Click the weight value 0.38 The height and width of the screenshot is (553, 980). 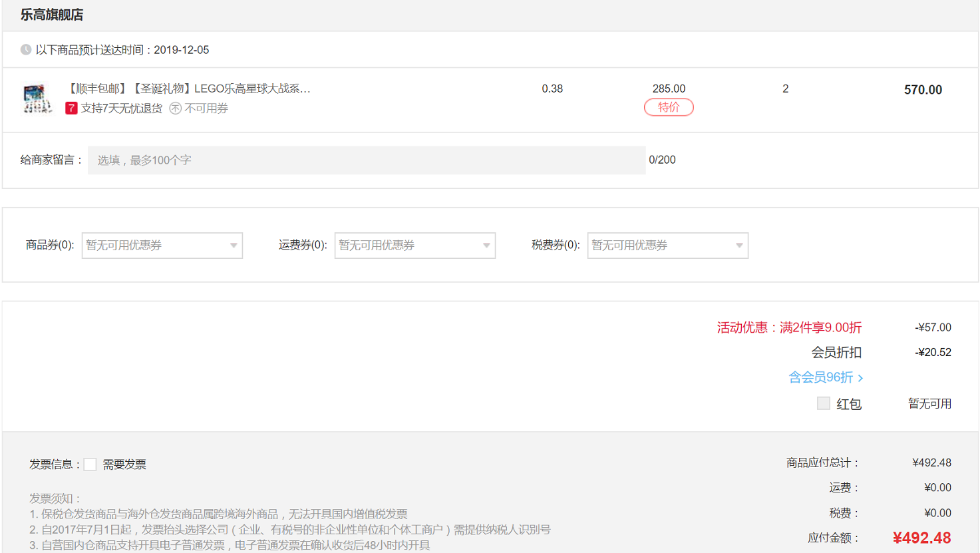(552, 89)
